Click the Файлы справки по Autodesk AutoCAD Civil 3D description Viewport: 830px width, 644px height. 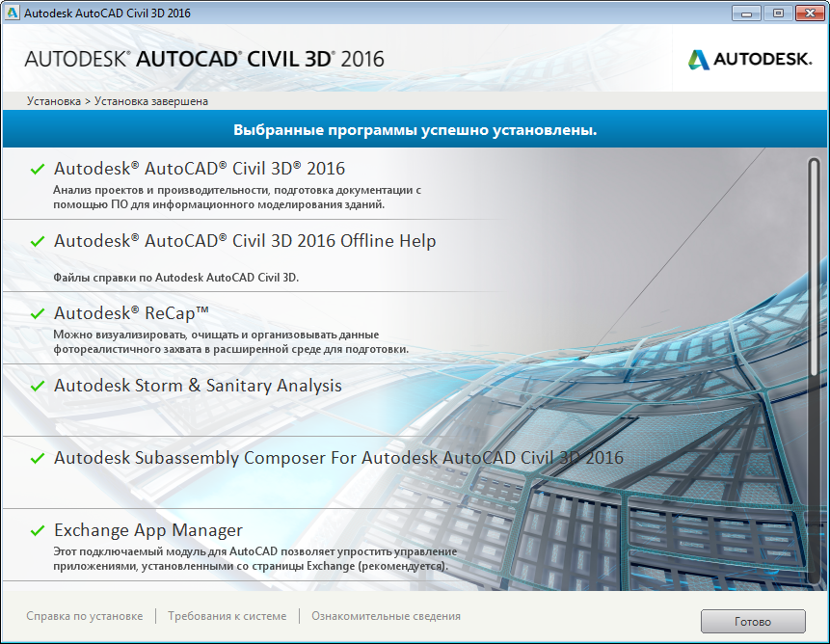(x=176, y=278)
